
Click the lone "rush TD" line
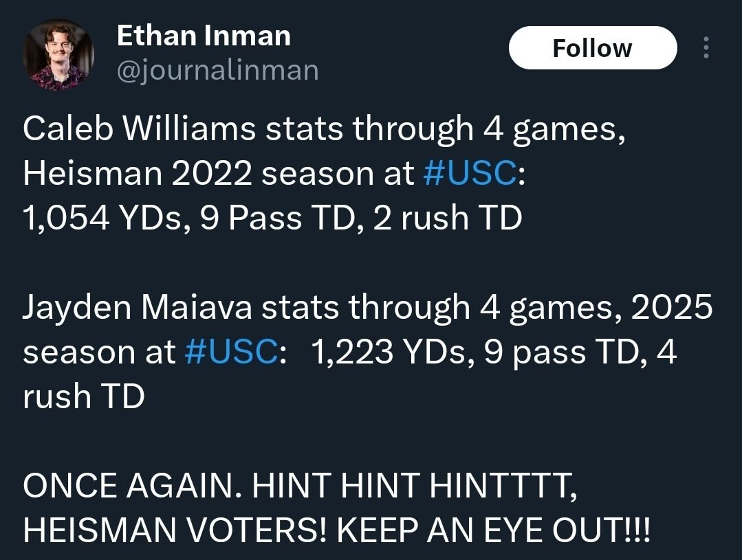(x=83, y=397)
